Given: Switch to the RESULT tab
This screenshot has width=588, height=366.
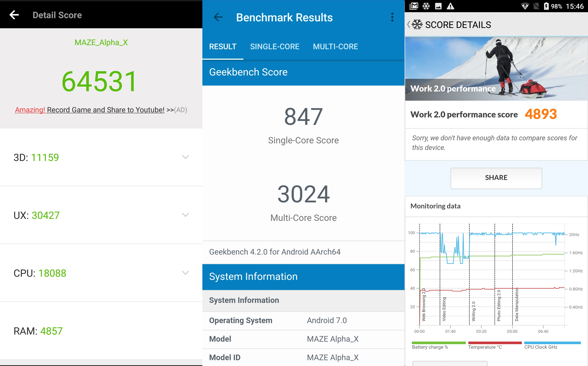Looking at the screenshot, I should [x=223, y=46].
